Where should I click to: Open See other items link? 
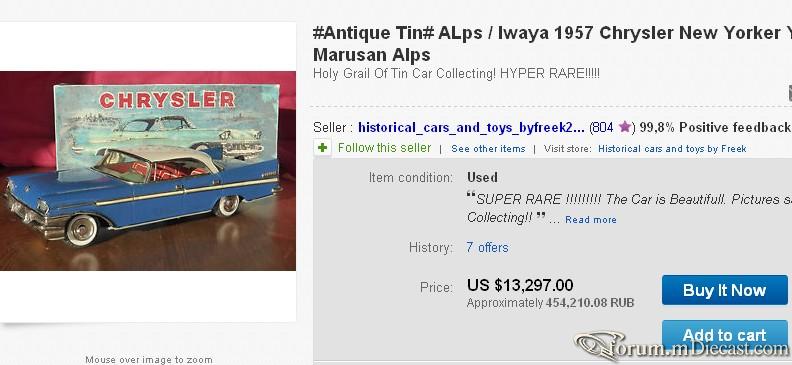[488, 148]
